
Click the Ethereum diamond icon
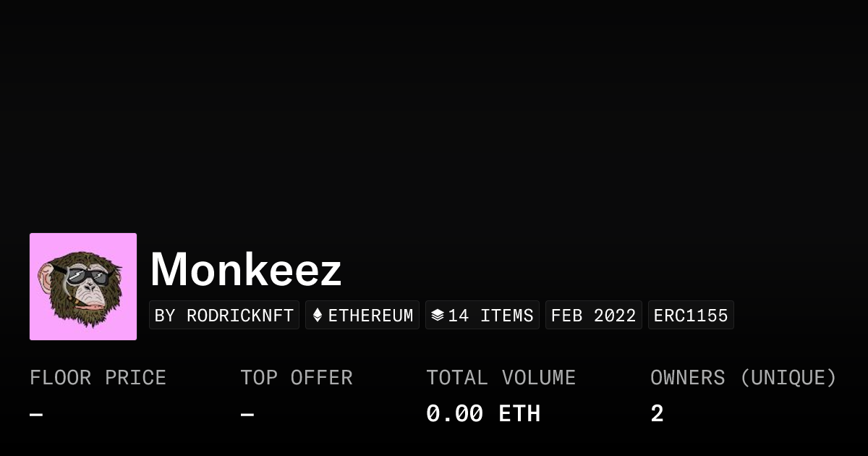tap(318, 316)
